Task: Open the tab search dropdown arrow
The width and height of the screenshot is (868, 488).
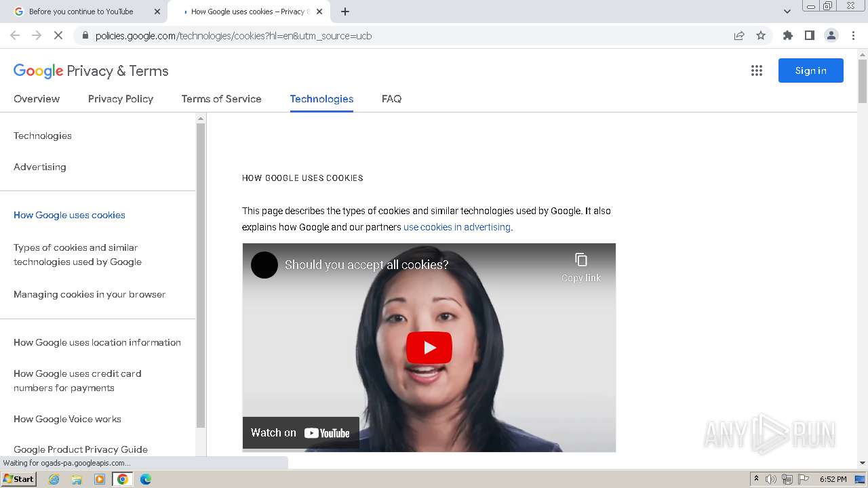Action: pos(787,12)
